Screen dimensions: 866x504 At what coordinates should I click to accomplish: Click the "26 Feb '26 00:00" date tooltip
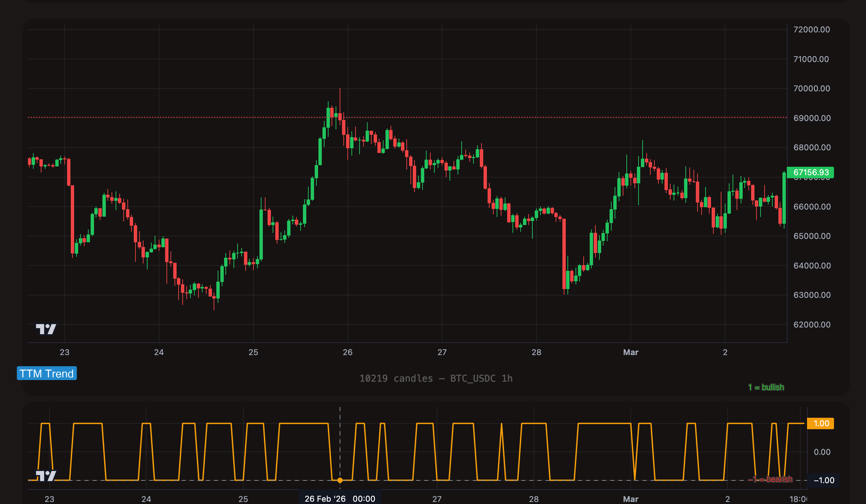coord(339,499)
